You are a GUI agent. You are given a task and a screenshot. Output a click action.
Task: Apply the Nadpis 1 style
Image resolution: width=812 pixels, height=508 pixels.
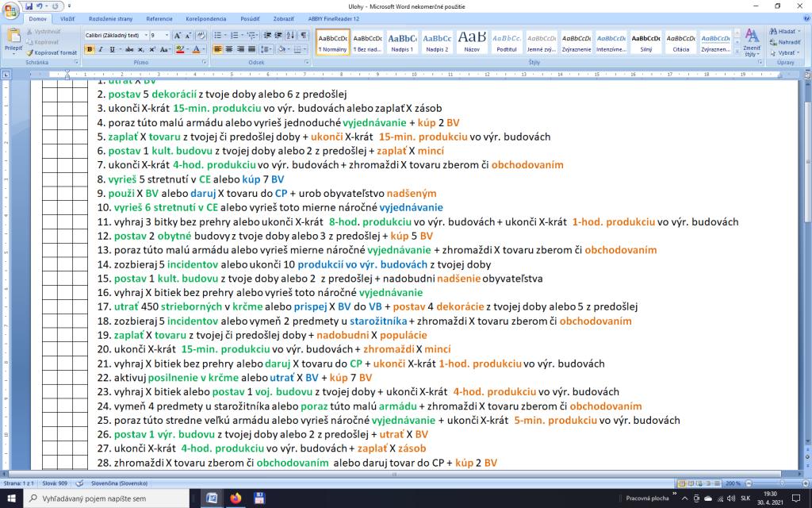402,42
